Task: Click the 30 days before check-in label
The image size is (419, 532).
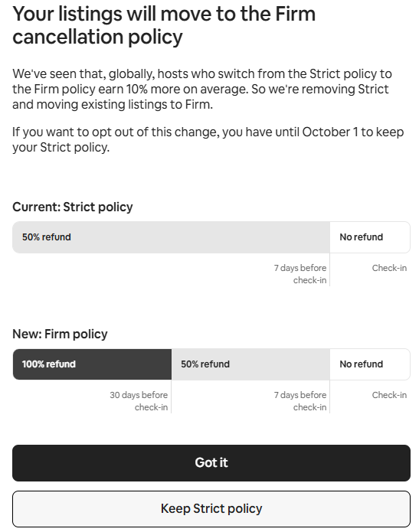Action: (139, 401)
